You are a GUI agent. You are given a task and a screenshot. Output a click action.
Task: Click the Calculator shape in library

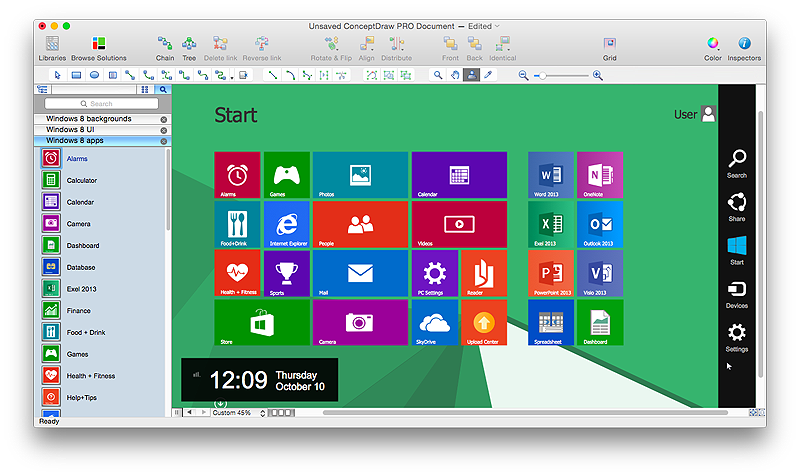(81, 180)
